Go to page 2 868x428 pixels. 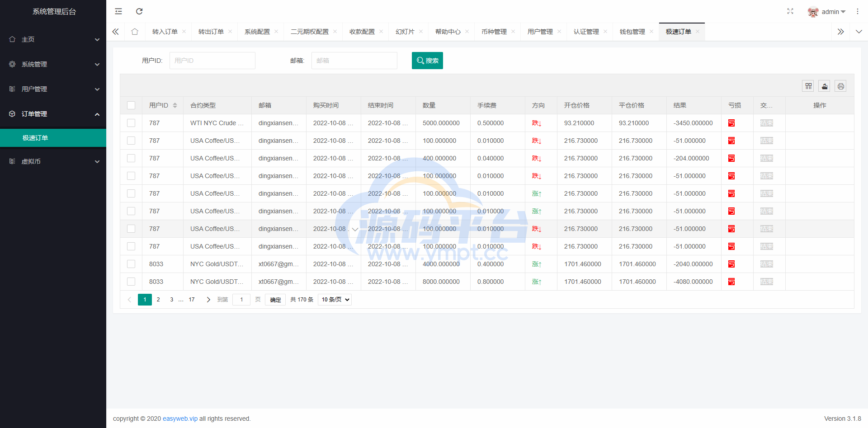click(158, 300)
